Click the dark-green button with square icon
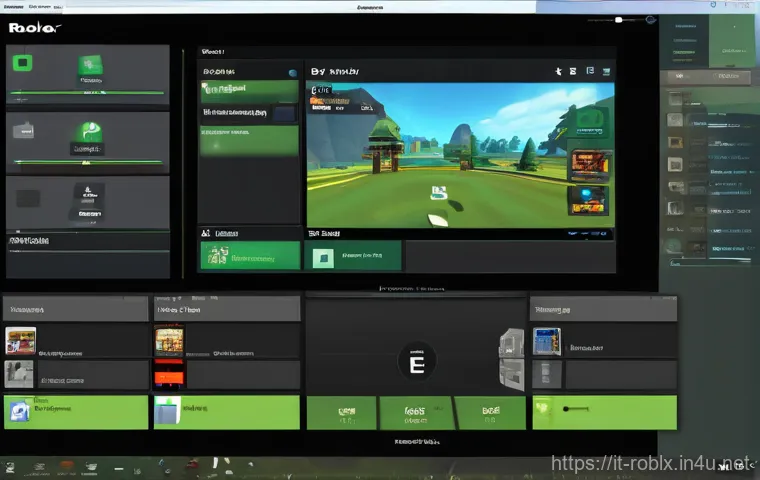The height and width of the screenshot is (480, 760). pyautogui.click(x=353, y=256)
